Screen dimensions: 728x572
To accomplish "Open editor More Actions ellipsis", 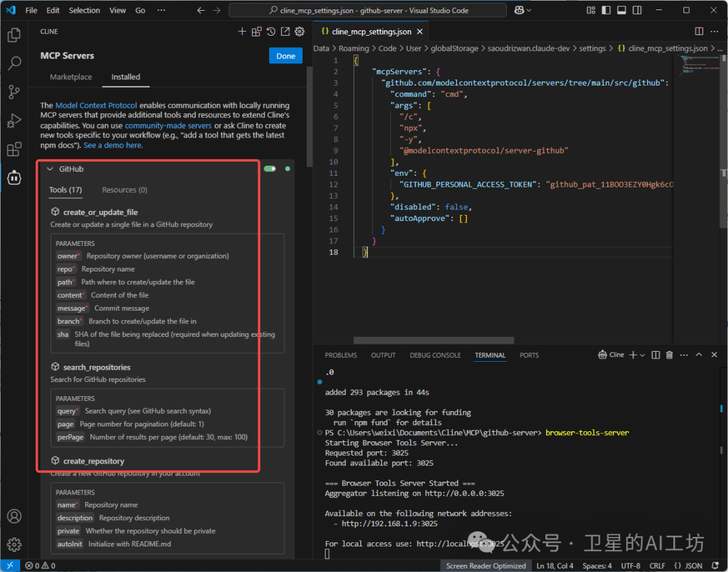I will [x=714, y=31].
